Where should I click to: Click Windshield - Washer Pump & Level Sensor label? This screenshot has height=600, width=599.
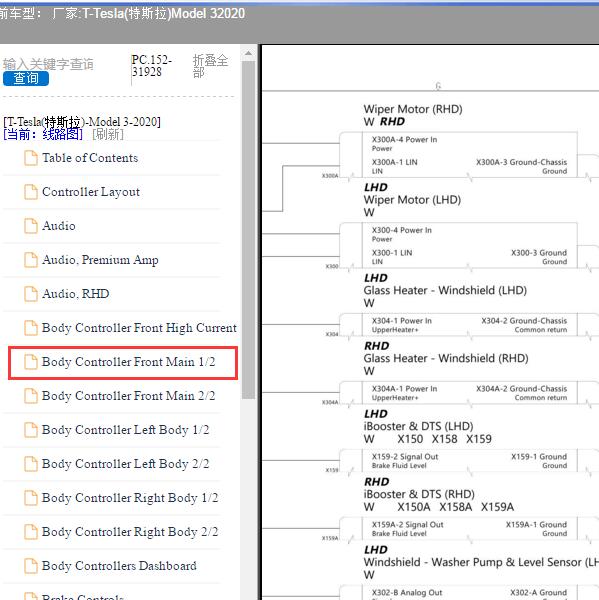click(x=481, y=562)
